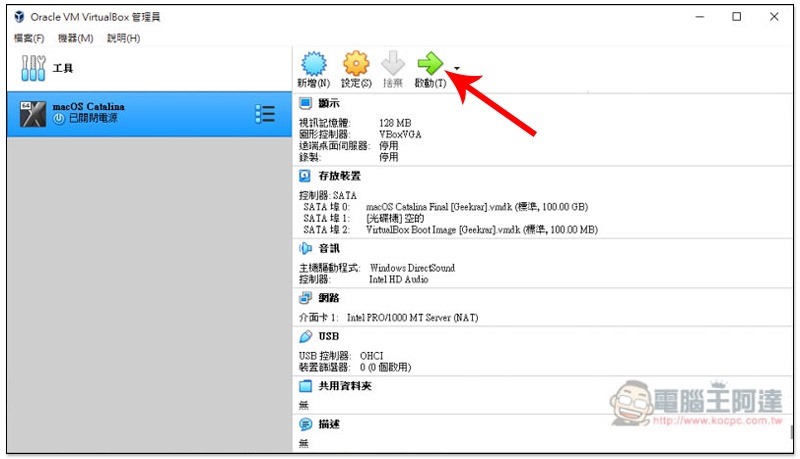Select the Tools (工具) entry
This screenshot has height=459, width=800.
(149, 68)
